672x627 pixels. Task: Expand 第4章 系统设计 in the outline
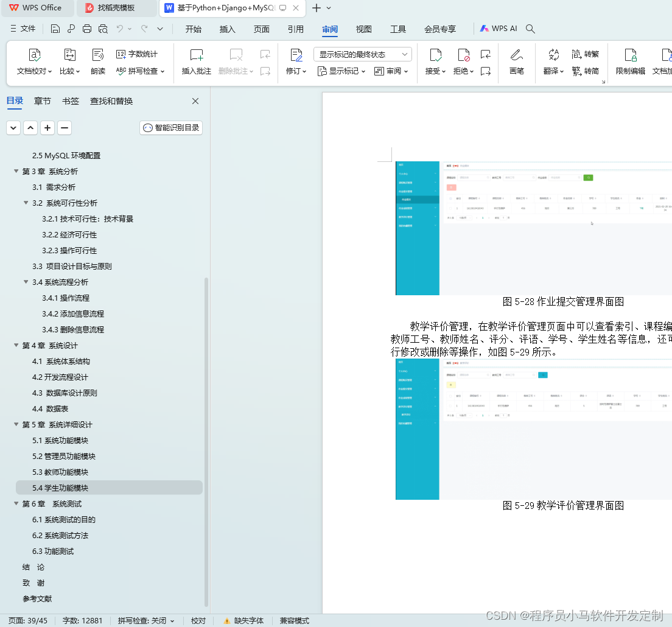15,345
